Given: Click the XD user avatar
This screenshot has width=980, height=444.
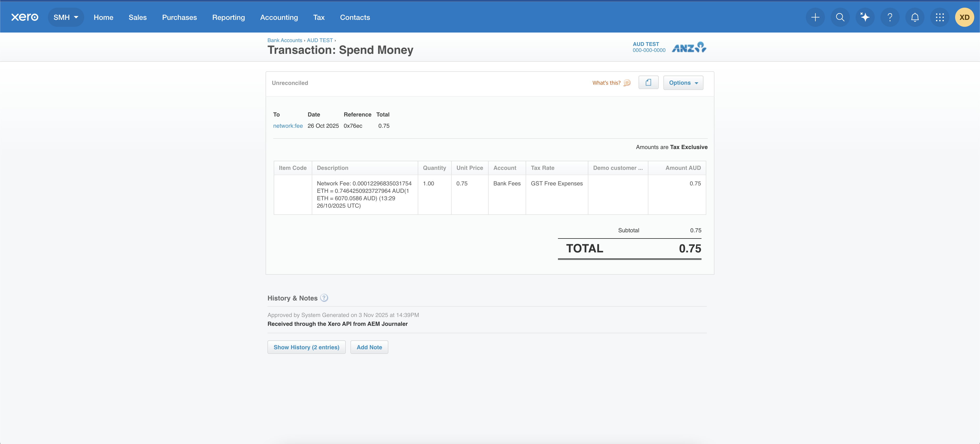Looking at the screenshot, I should point(964,17).
